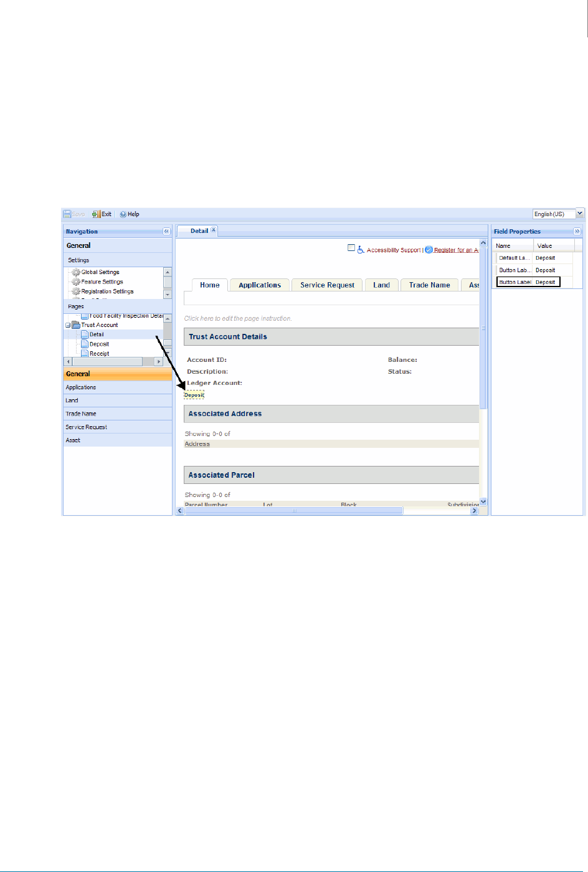Click the Global Settings gear icon
588x872 pixels.
(76, 272)
